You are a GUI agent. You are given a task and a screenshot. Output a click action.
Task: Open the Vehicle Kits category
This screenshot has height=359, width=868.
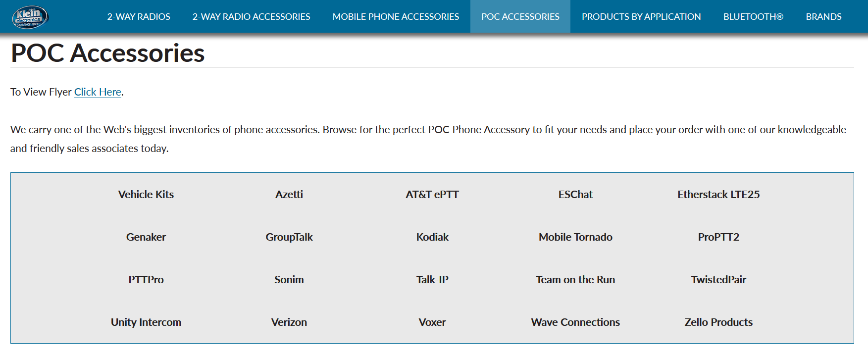(x=146, y=195)
